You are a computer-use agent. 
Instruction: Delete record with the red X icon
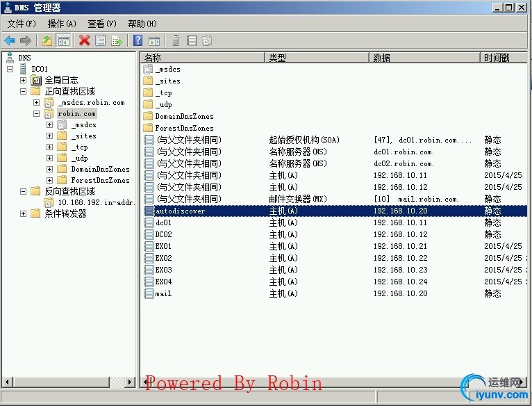(x=85, y=41)
